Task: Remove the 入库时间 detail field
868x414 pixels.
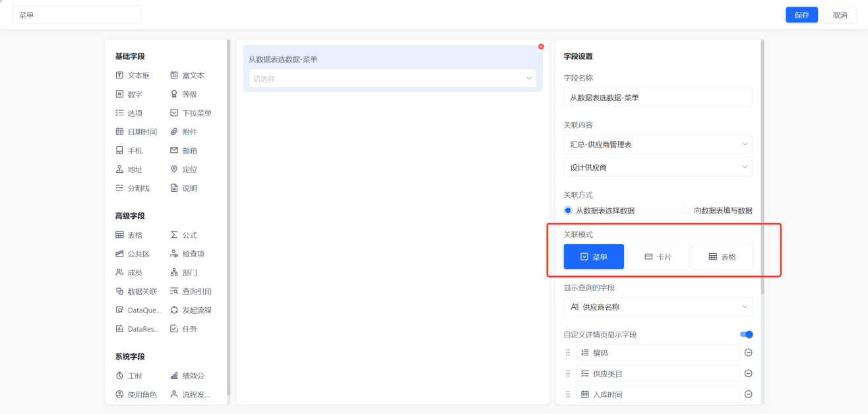Action: [x=748, y=394]
